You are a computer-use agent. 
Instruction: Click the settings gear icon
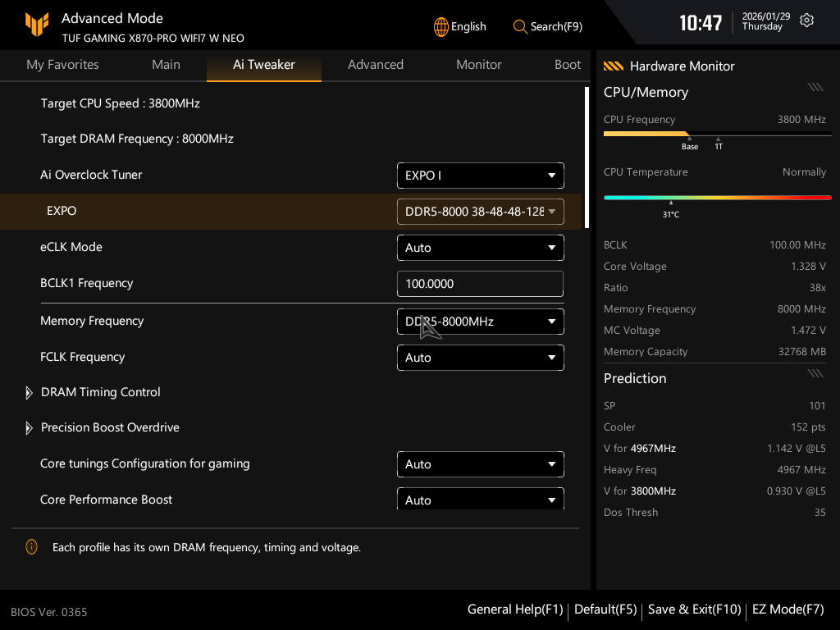click(x=806, y=21)
